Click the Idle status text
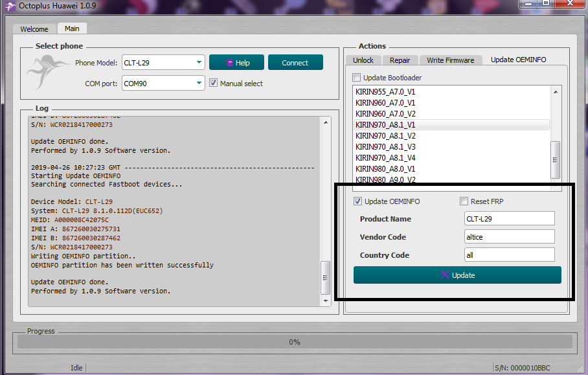Image resolution: width=588 pixels, height=375 pixels. pyautogui.click(x=76, y=368)
